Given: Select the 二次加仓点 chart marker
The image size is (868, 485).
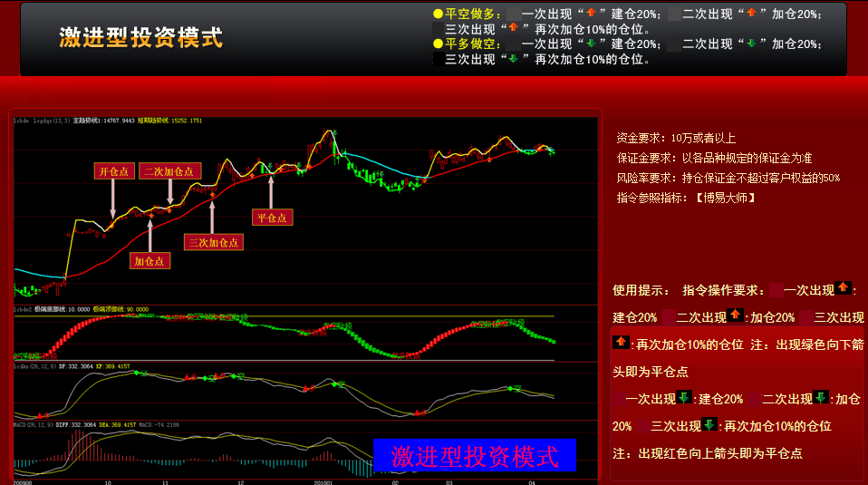Looking at the screenshot, I should pyautogui.click(x=170, y=170).
